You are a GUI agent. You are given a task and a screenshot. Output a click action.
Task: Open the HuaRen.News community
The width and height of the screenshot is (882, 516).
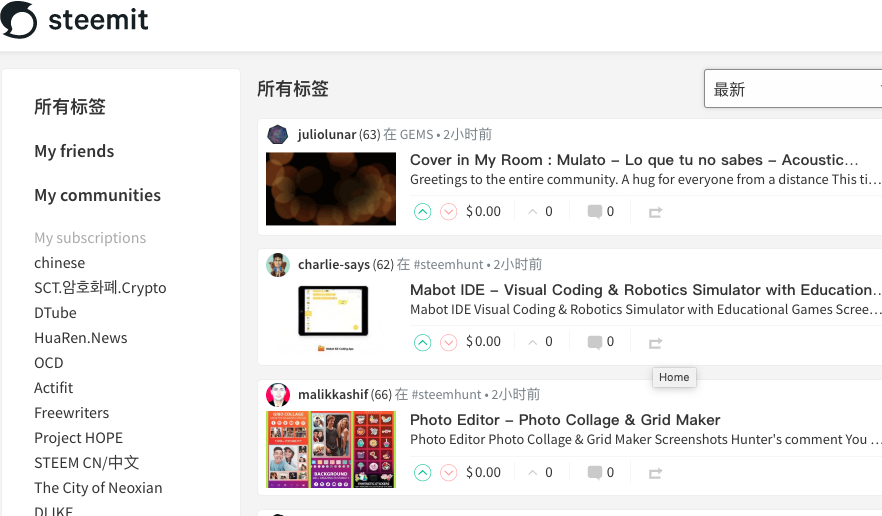[80, 338]
